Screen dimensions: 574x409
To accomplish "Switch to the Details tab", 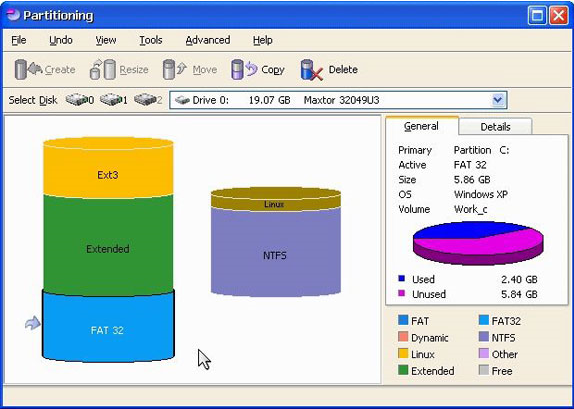I will (x=495, y=127).
